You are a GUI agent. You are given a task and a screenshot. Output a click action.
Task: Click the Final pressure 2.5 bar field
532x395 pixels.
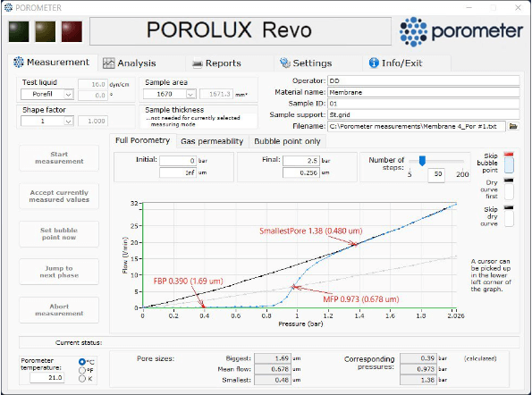(301, 161)
